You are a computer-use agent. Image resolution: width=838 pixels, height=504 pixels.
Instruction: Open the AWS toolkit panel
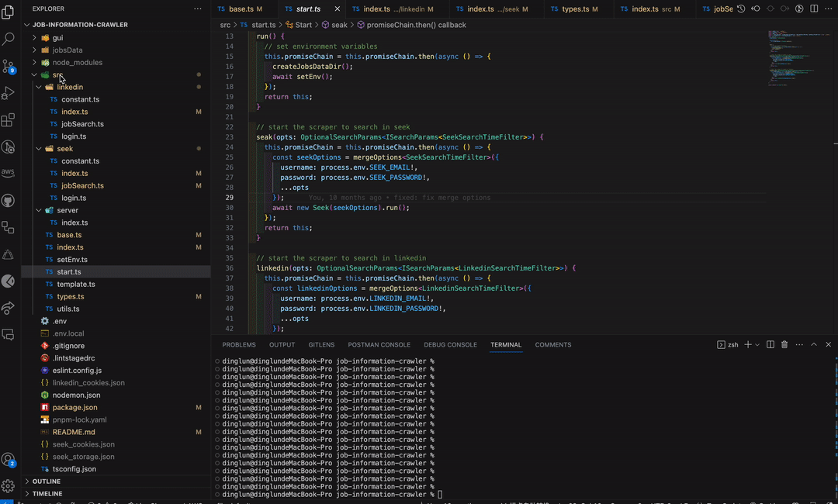[x=8, y=172]
